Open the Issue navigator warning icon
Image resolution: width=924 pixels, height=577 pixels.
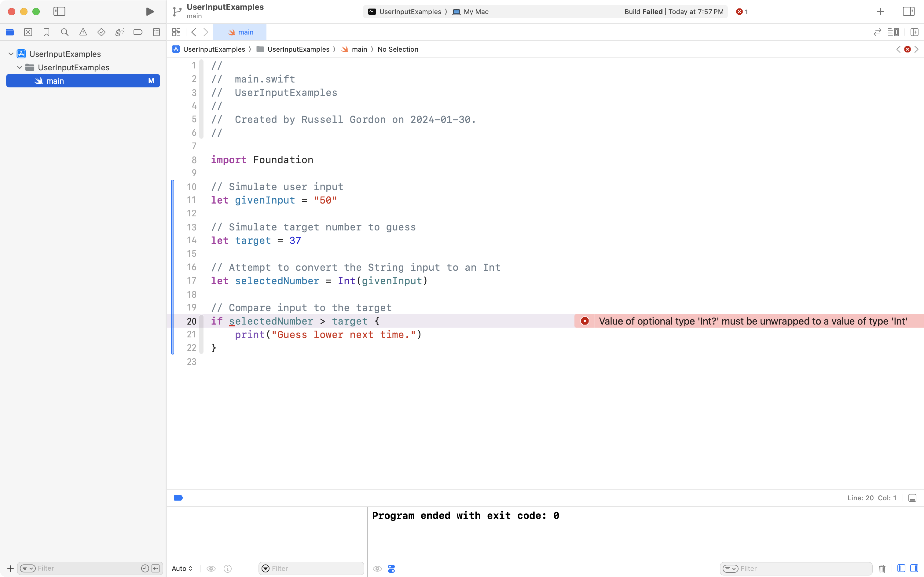click(x=83, y=32)
